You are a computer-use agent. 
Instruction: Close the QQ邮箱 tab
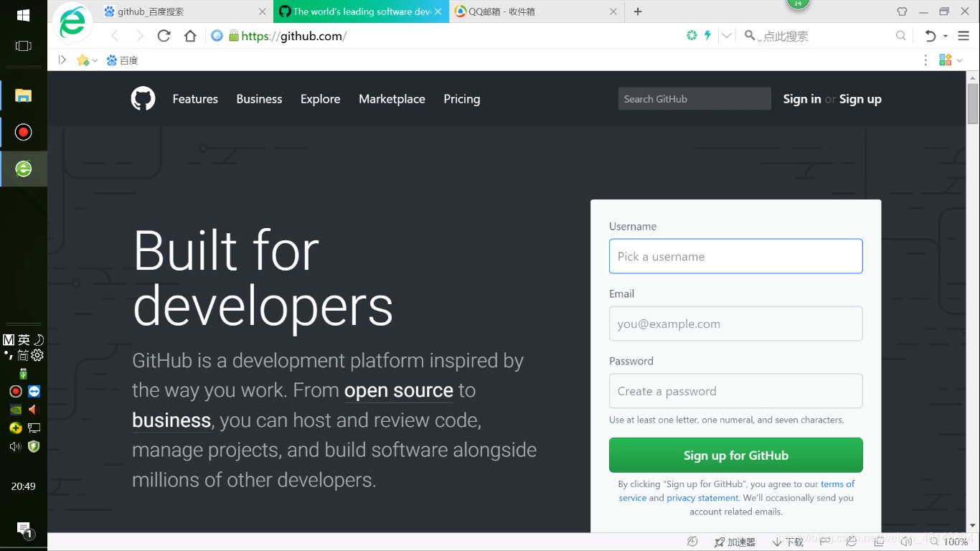[x=613, y=11]
